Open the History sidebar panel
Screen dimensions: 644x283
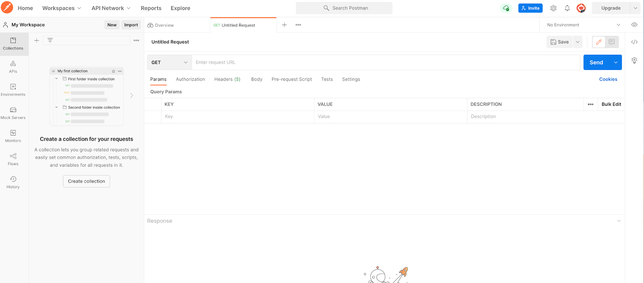(13, 183)
